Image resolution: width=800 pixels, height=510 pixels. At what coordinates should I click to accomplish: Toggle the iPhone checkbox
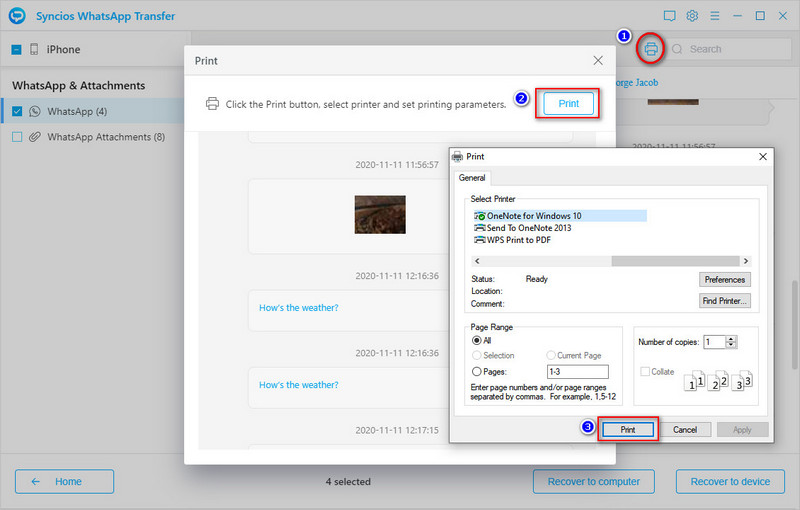click(16, 49)
